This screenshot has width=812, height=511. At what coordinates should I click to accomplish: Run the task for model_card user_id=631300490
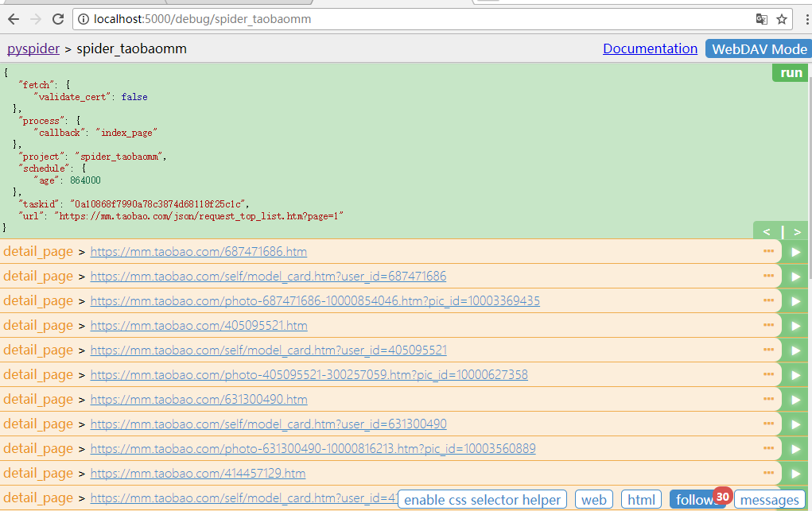[795, 424]
